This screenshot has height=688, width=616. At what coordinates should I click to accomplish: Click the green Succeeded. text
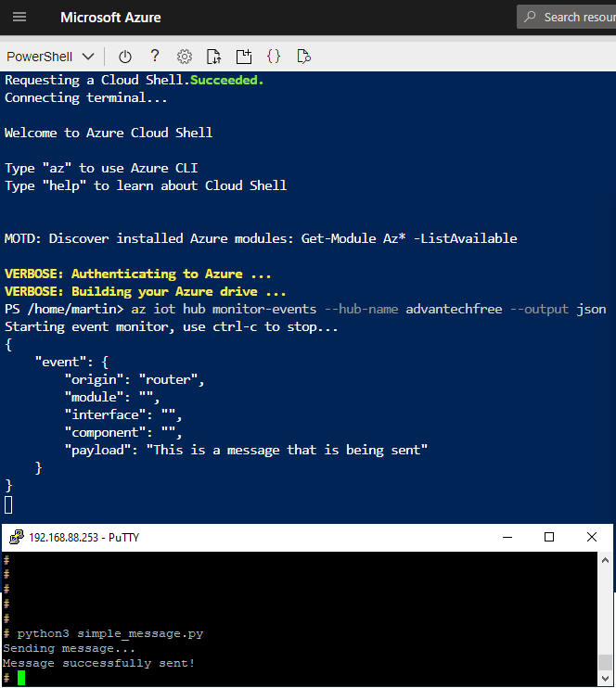coord(227,80)
